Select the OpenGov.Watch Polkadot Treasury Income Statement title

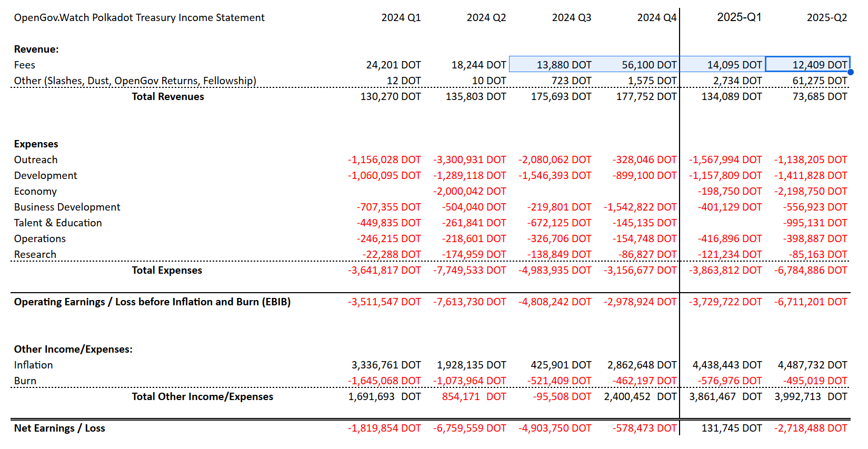(139, 17)
